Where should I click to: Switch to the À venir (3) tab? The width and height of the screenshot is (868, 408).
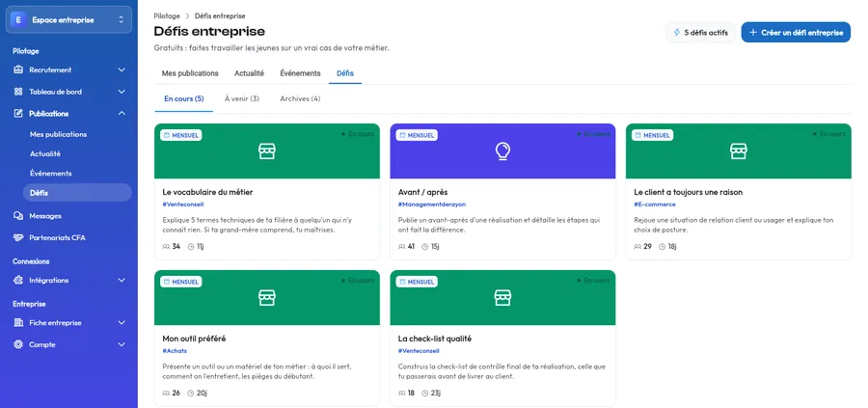[242, 99]
